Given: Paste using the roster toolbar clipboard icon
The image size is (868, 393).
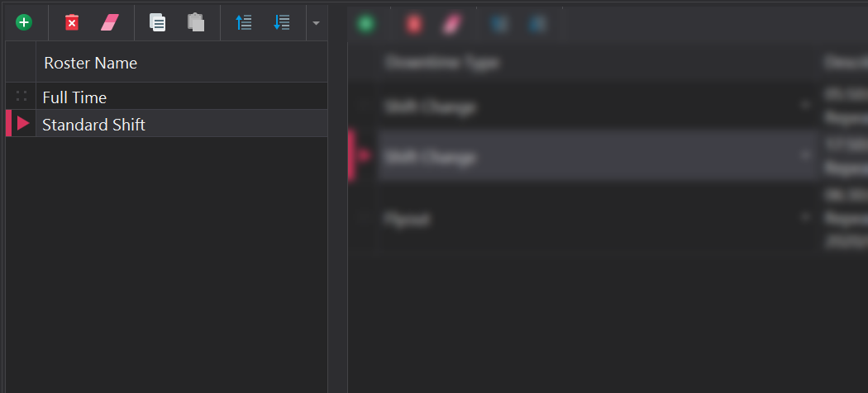Looking at the screenshot, I should 196,22.
